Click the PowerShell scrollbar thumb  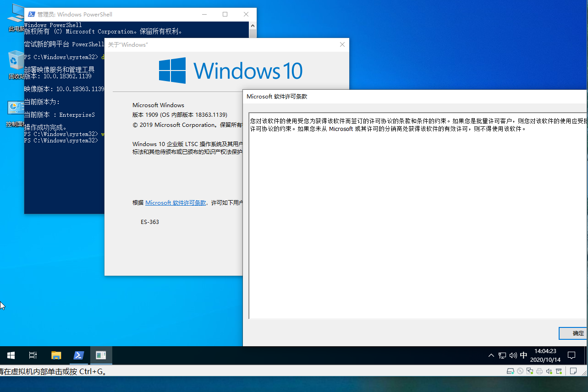pos(253,33)
